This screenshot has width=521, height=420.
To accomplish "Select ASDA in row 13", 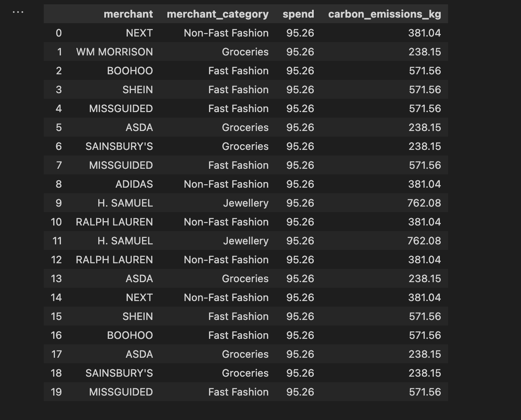I will [139, 279].
